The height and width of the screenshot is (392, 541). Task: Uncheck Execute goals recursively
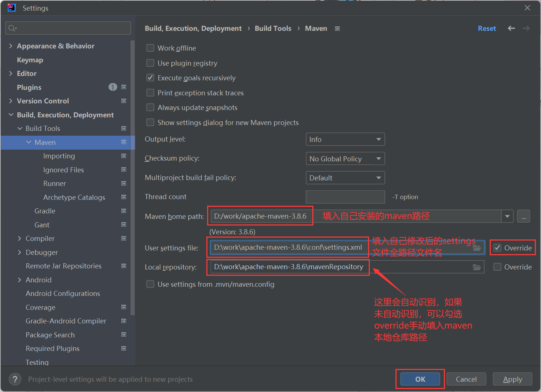[x=150, y=78]
